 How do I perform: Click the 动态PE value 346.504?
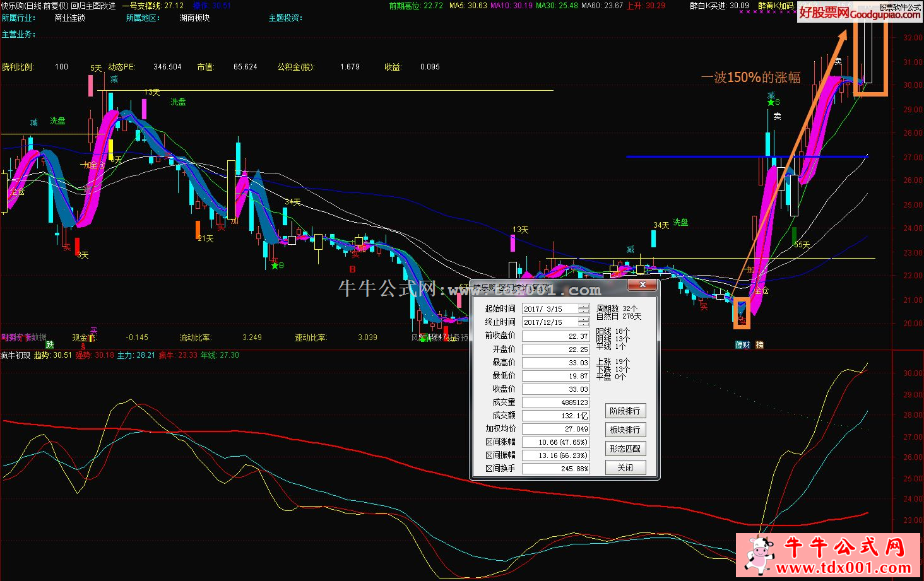(x=167, y=67)
